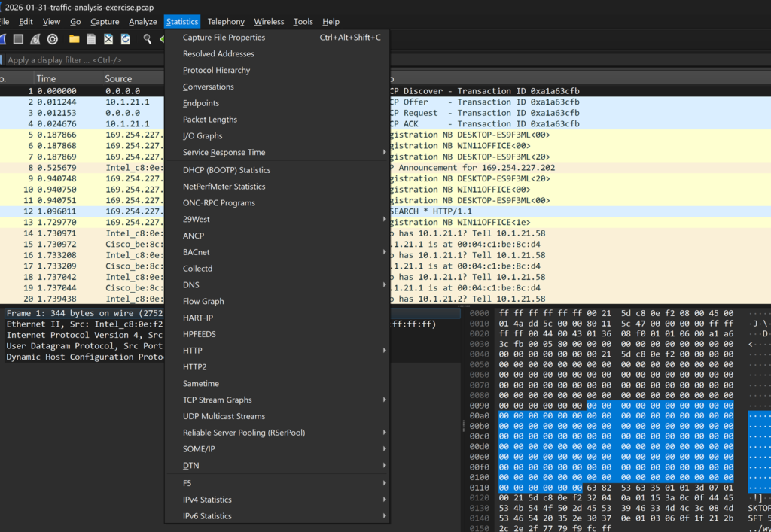Click the open file folder icon
Screen dimensions: 771x532
pos(75,39)
